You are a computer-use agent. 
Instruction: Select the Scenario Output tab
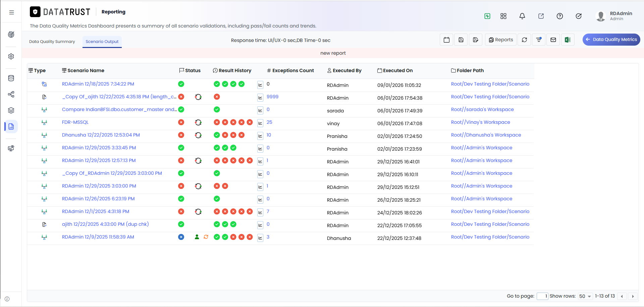102,42
